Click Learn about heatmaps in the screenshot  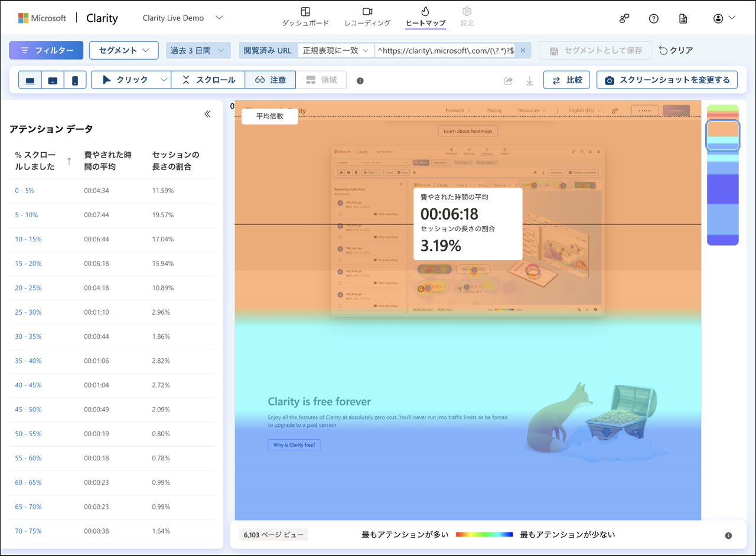468,131
